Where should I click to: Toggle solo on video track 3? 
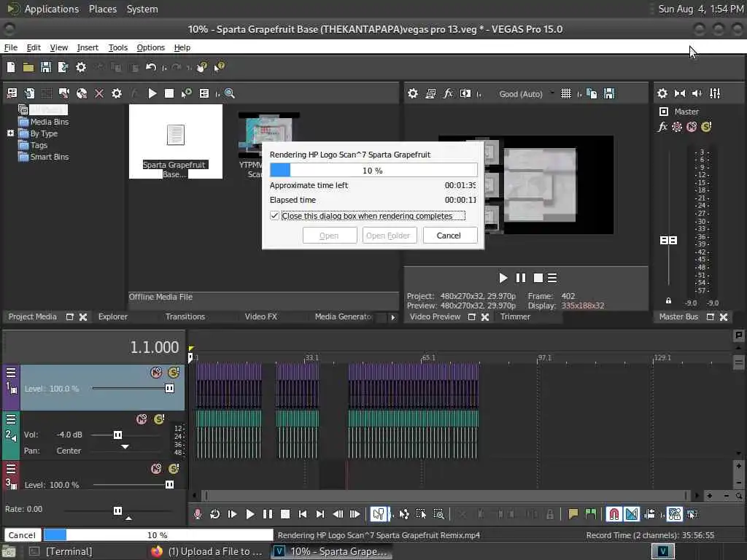tap(174, 469)
